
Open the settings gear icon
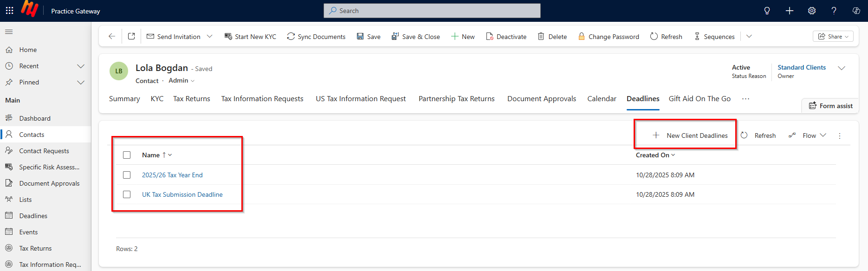point(811,11)
